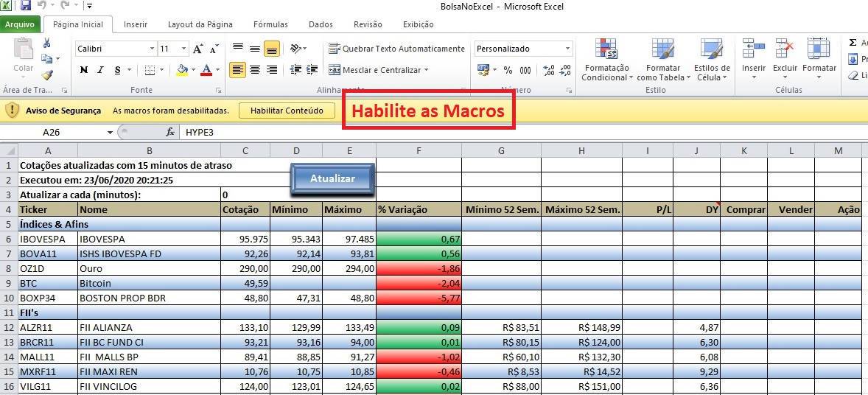Toggle italic (I) formatting

[x=100, y=70]
